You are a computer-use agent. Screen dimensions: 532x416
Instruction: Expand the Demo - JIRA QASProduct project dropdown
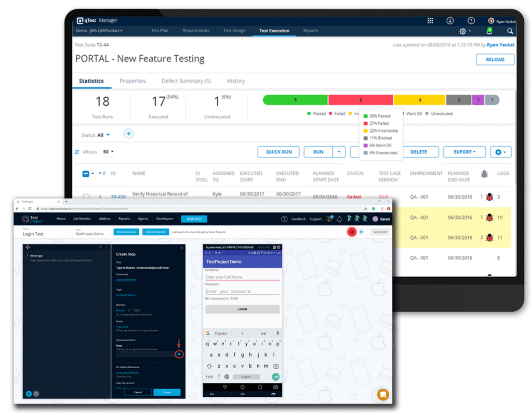(x=99, y=31)
